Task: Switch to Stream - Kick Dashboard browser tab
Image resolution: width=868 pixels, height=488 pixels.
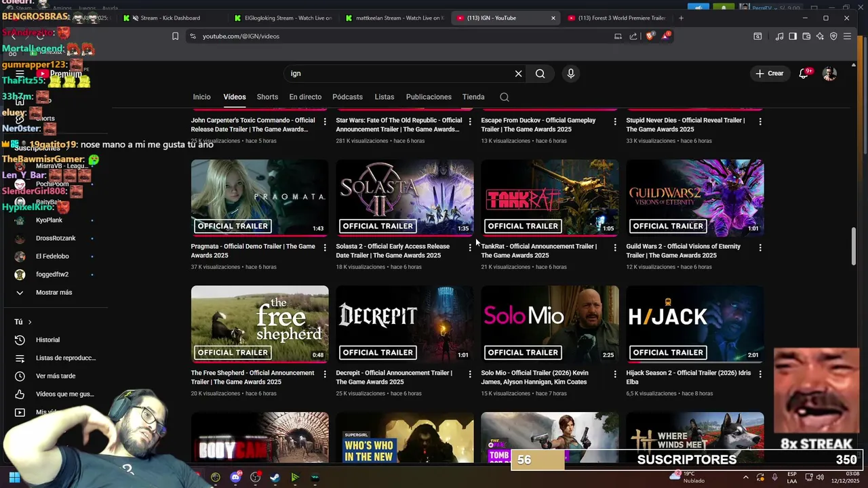Action: point(170,18)
